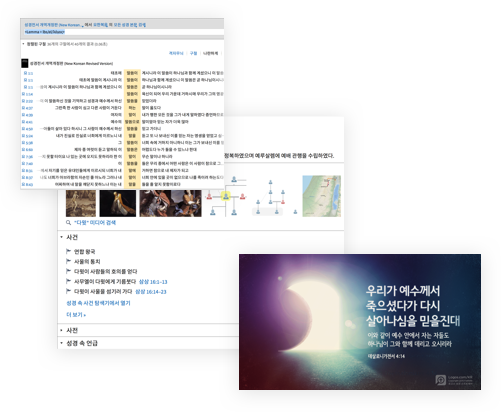Click the magnifier icon for media search
The image size is (501, 412).
68,222
